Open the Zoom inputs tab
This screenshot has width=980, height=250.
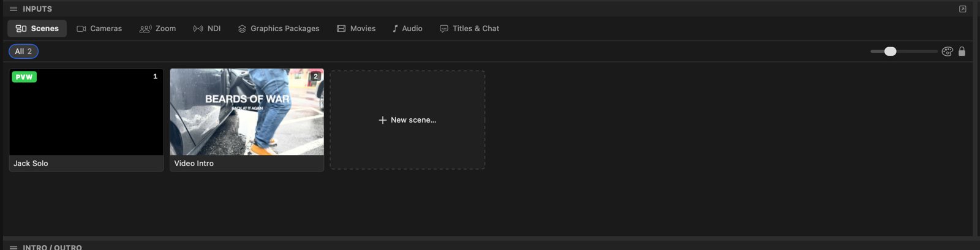click(x=158, y=29)
